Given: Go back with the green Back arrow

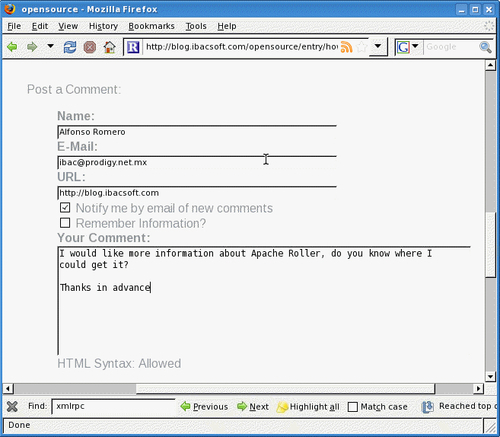Looking at the screenshot, I should click(x=12, y=47).
